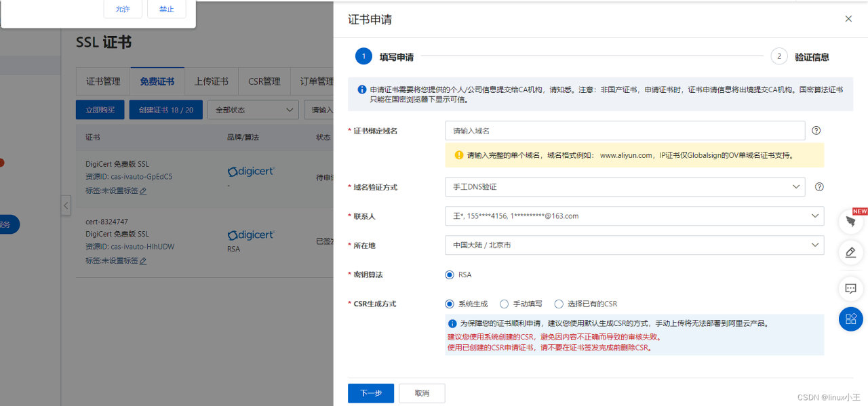
Task: Select the pencil edit icon in floating sidebar
Action: [x=850, y=253]
